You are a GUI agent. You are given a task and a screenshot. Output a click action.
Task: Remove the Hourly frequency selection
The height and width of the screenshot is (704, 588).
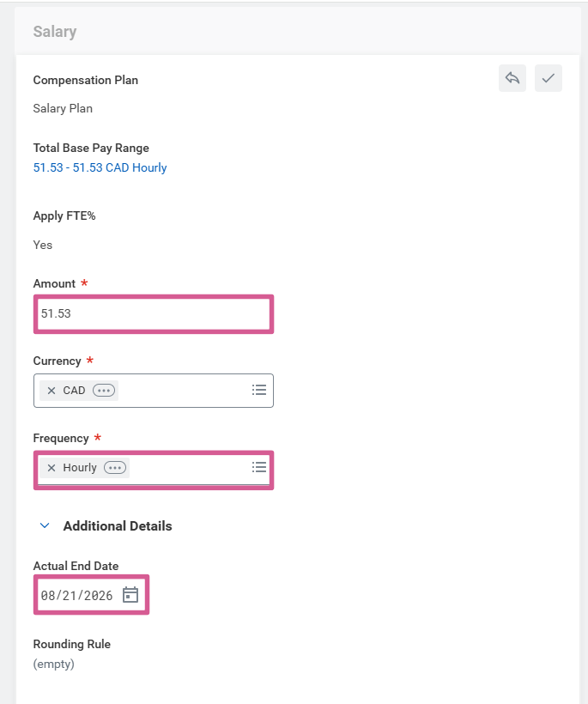click(52, 468)
